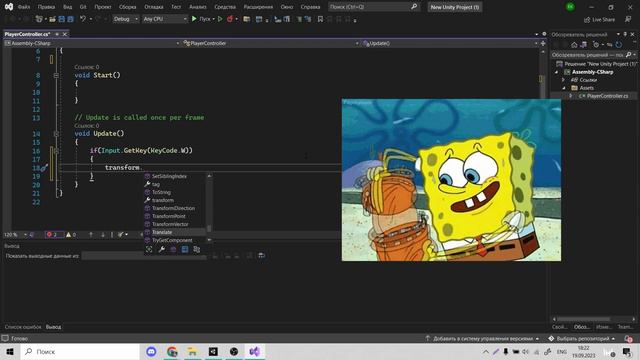This screenshot has width=640, height=360.
Task: Collapse the Update() method outline box
Action: pos(56,134)
